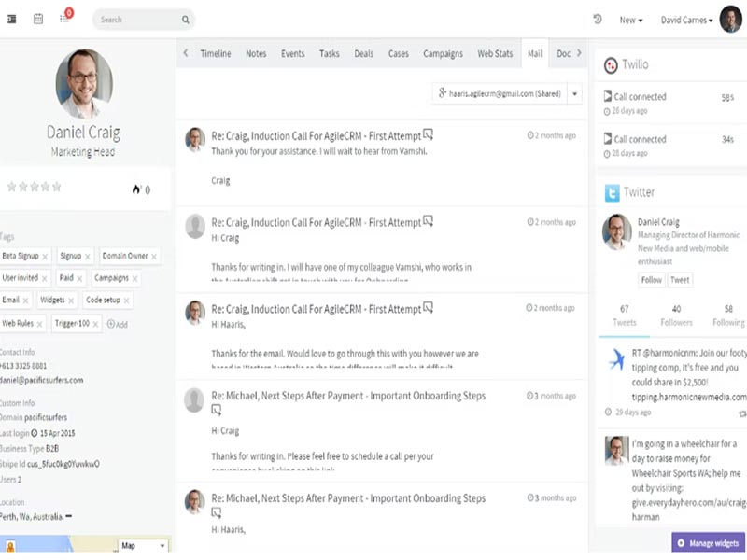Click the contacts list icon at top left
Screen dimensions: 747x560
11,18
